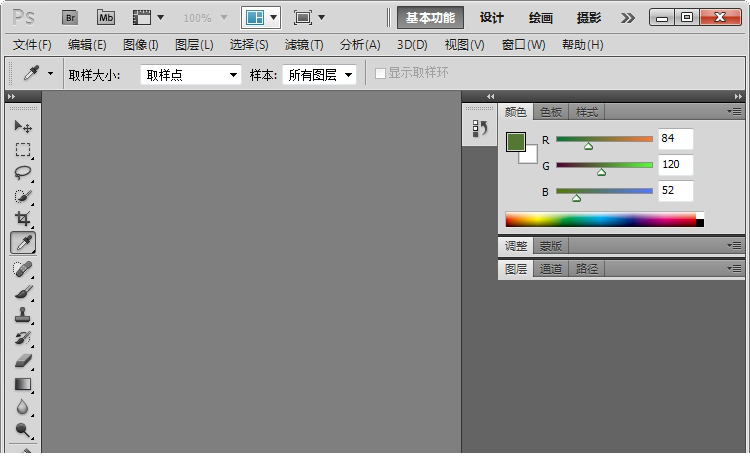Collapse the right panels to icons

pos(738,96)
